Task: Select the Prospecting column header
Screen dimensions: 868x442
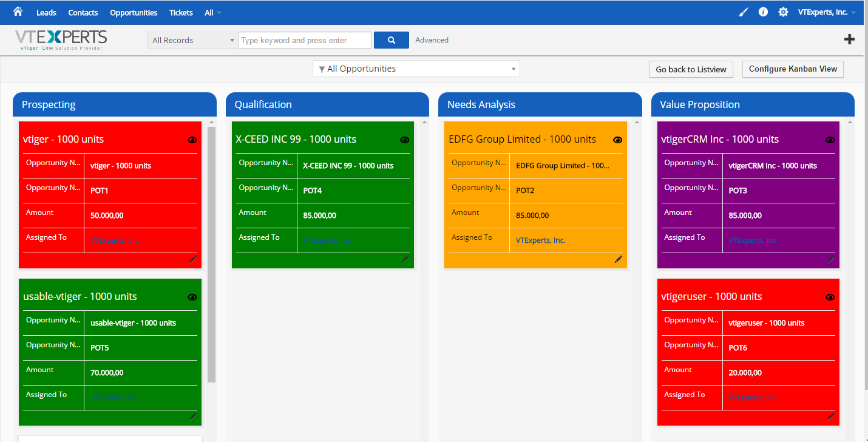Action: click(114, 104)
